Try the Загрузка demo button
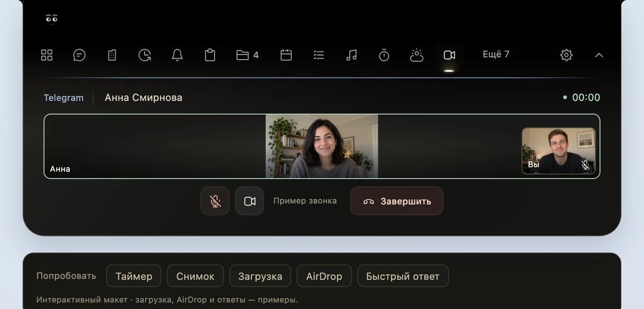 [x=260, y=276]
